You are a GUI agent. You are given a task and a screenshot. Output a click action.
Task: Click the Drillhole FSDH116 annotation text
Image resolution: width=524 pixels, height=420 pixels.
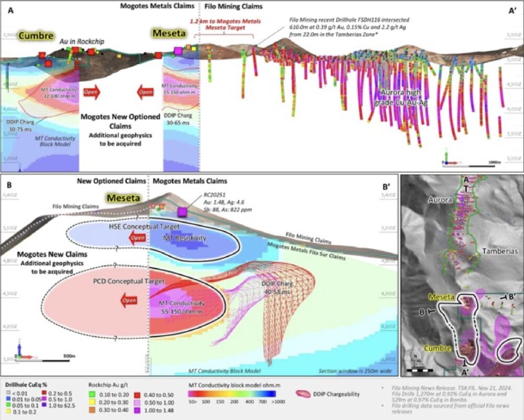point(349,27)
